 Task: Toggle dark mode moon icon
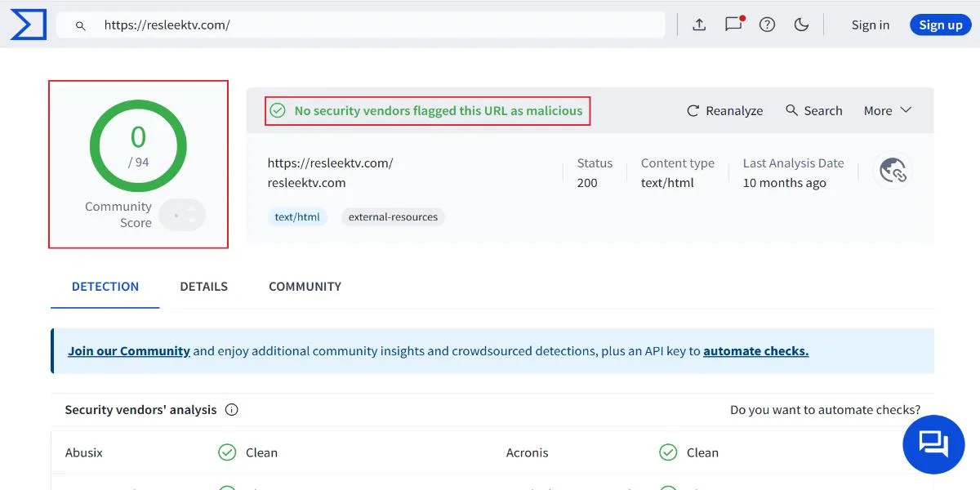click(x=801, y=24)
